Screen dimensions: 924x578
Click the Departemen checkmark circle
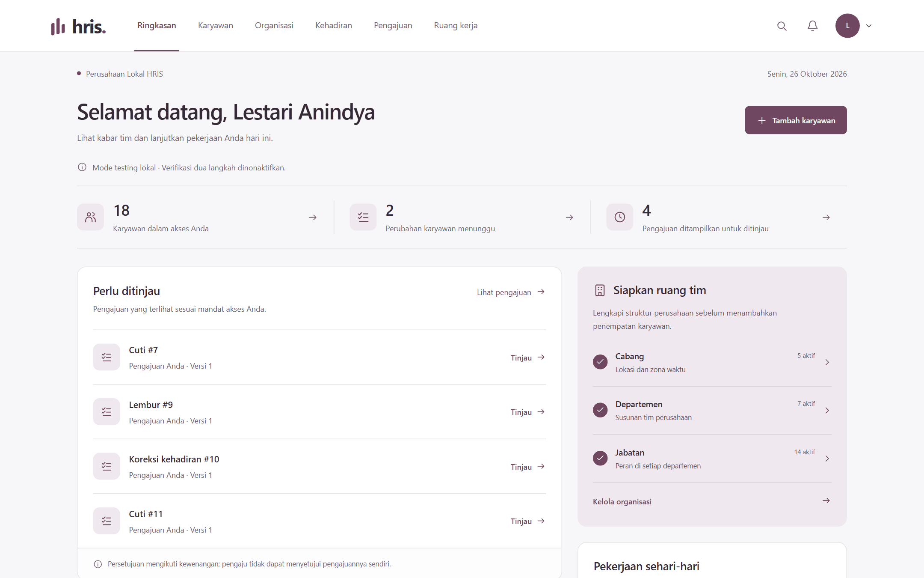click(600, 410)
